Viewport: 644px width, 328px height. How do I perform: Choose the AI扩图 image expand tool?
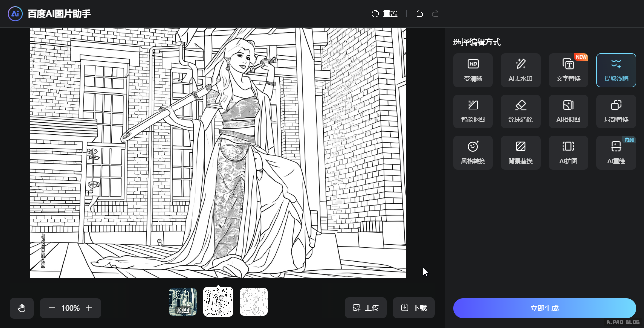click(x=568, y=153)
